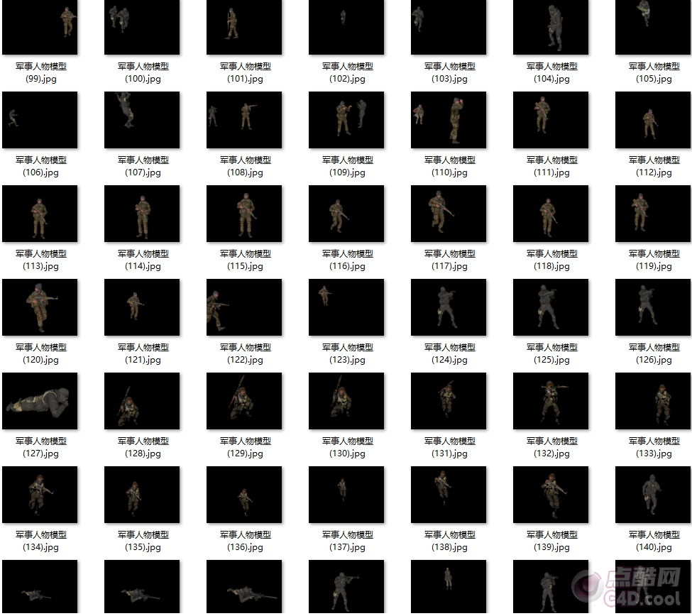Select thumbnail of 军事人物模型 (126).jpg
Image resolution: width=692 pixels, height=616 pixels.
653,307
